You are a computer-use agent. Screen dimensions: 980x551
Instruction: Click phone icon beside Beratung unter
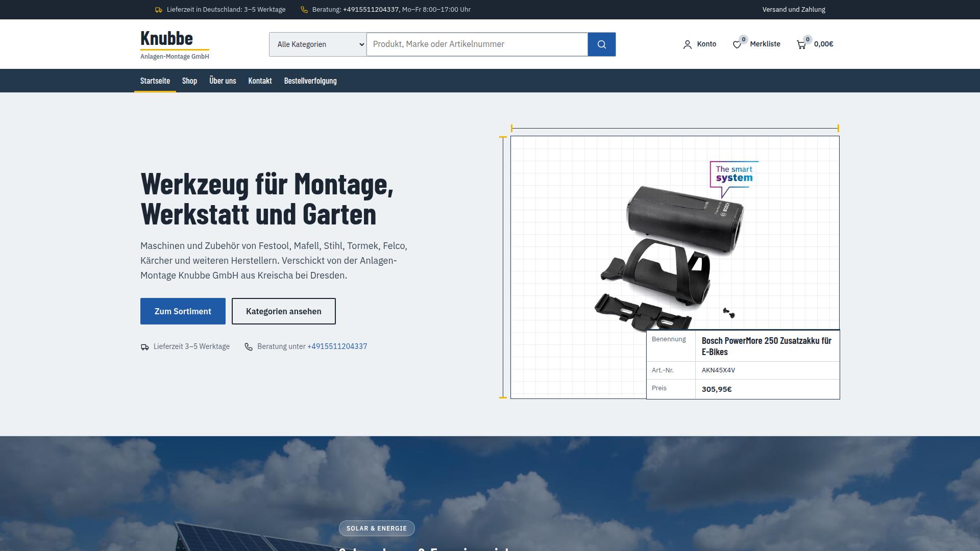(249, 347)
